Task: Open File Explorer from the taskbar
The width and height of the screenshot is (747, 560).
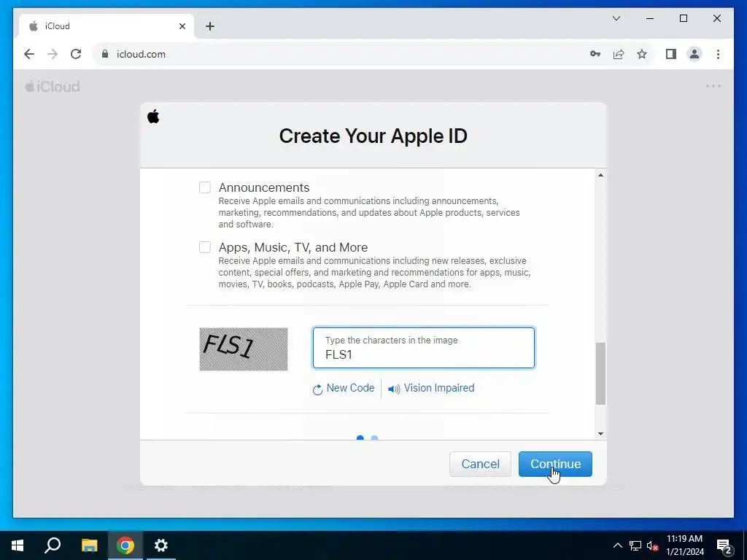Action: tap(89, 545)
